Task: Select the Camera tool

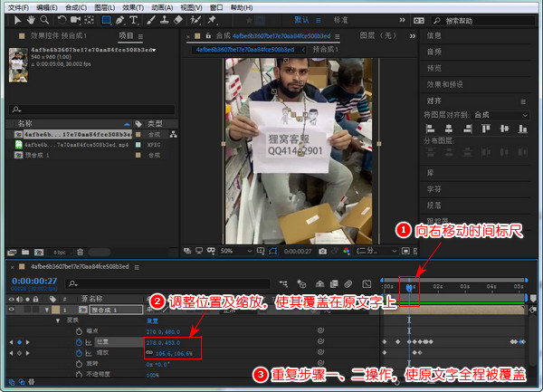Action: click(75, 20)
